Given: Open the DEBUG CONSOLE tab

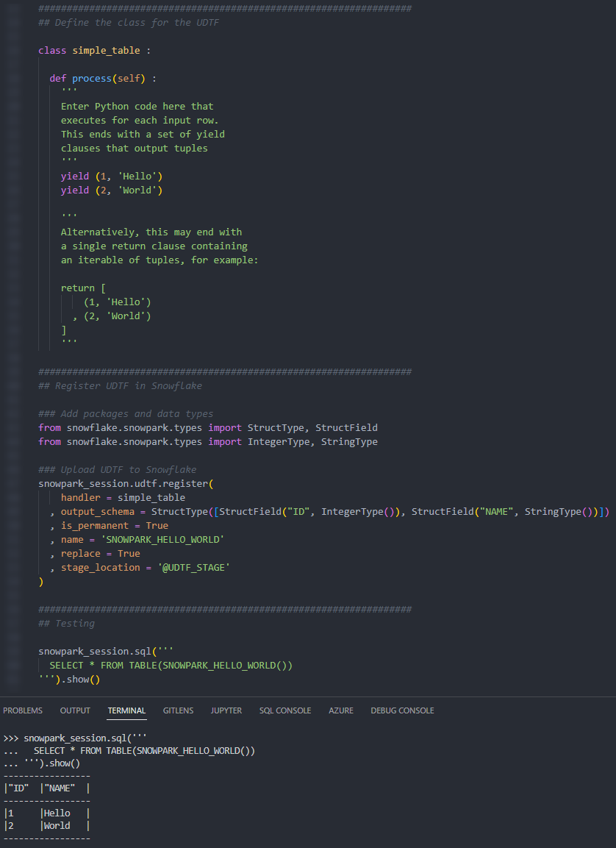Looking at the screenshot, I should (x=403, y=710).
